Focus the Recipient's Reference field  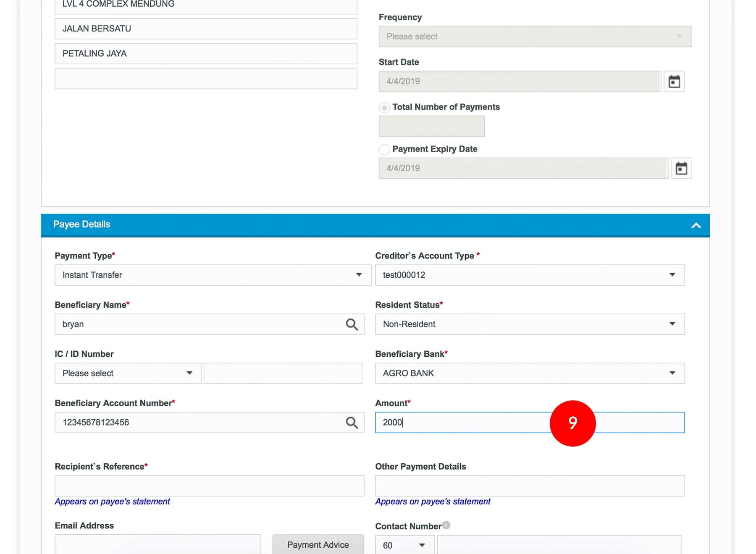(209, 486)
